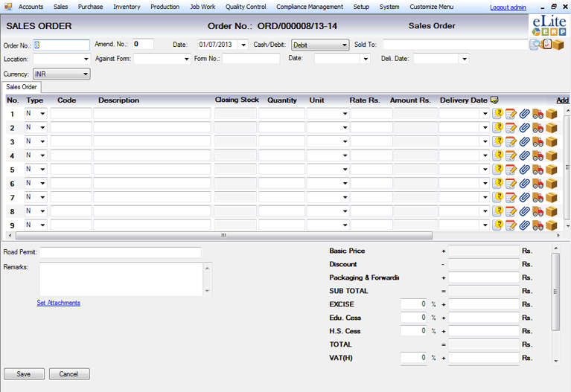Select the Sales Order tab

[22, 87]
